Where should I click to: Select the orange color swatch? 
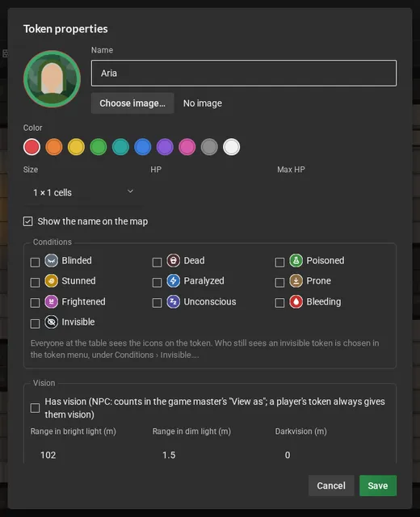click(x=54, y=147)
